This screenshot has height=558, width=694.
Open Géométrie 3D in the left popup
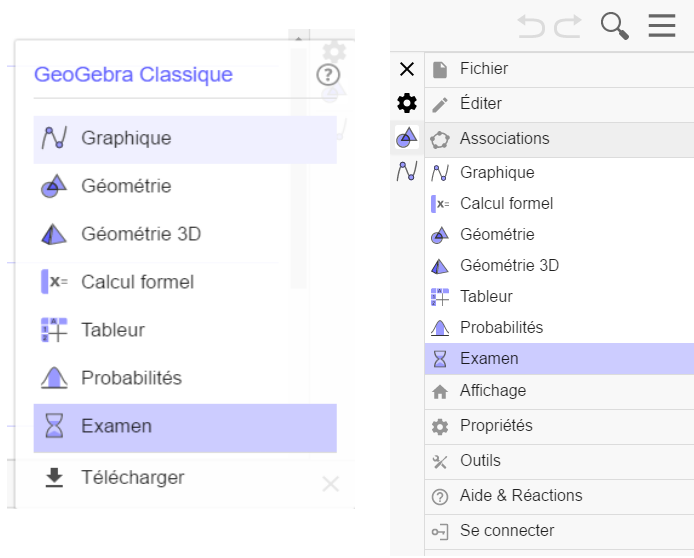pos(185,234)
